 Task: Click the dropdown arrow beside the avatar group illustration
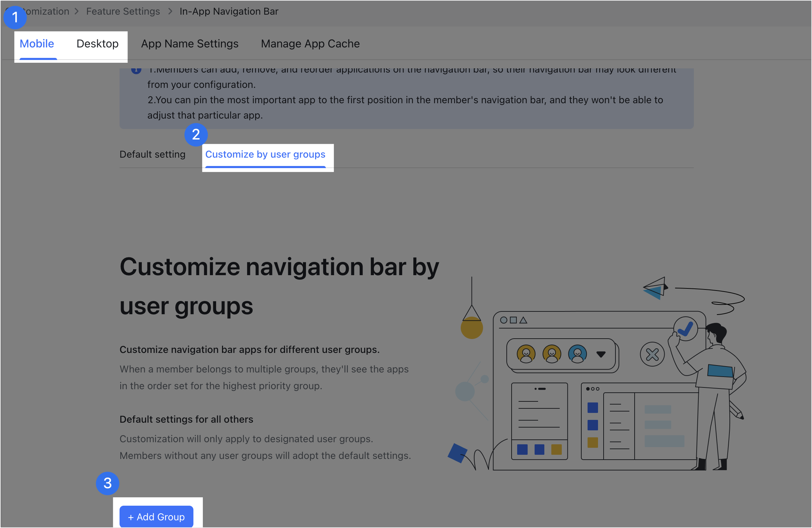pyautogui.click(x=601, y=355)
